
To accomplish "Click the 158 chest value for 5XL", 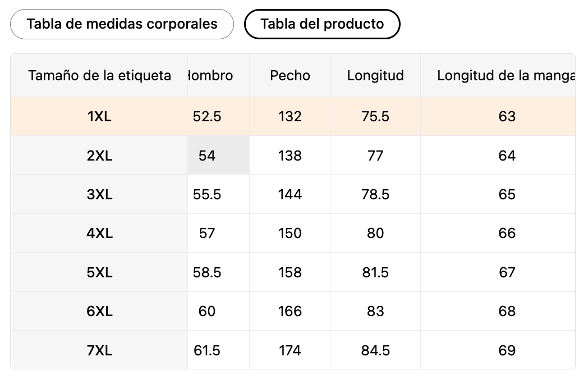I will pos(290,272).
